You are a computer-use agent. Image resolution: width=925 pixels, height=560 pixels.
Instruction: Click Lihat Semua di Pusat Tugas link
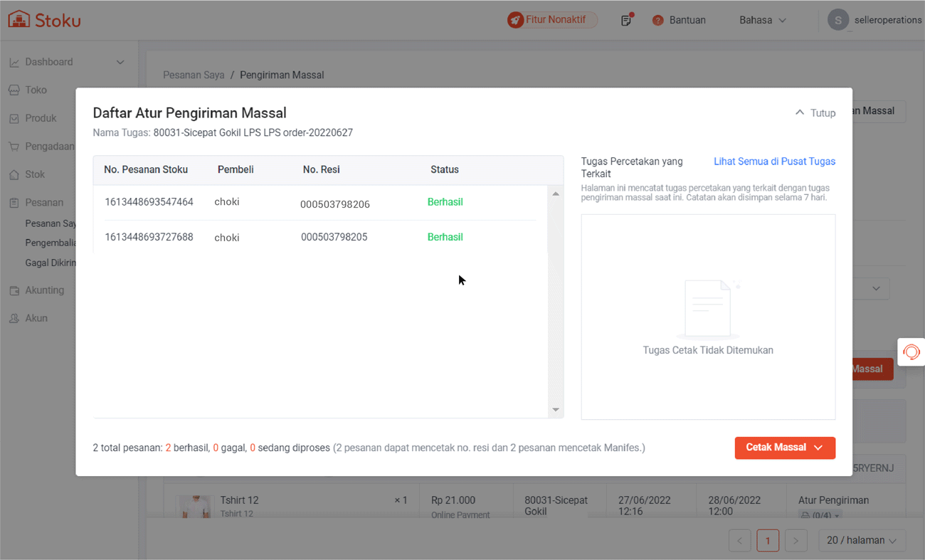click(x=774, y=162)
